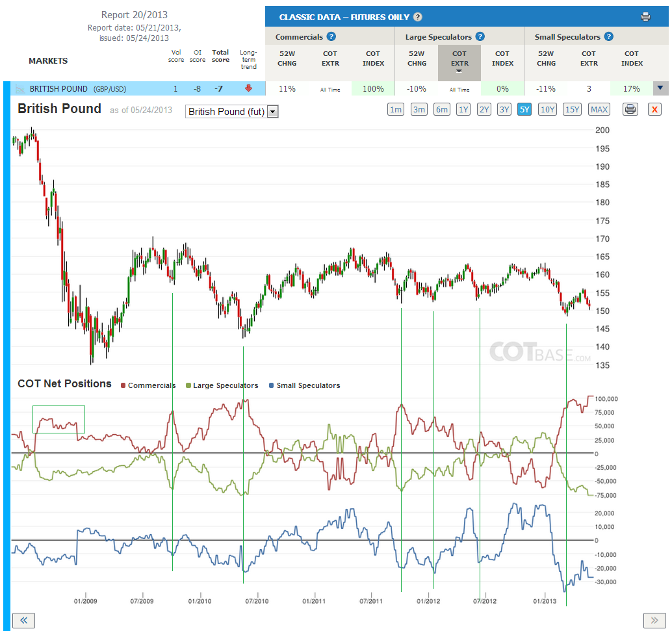Sort by Small Speculators 52W CHNG column
This screenshot has height=631, width=672.
[546, 58]
